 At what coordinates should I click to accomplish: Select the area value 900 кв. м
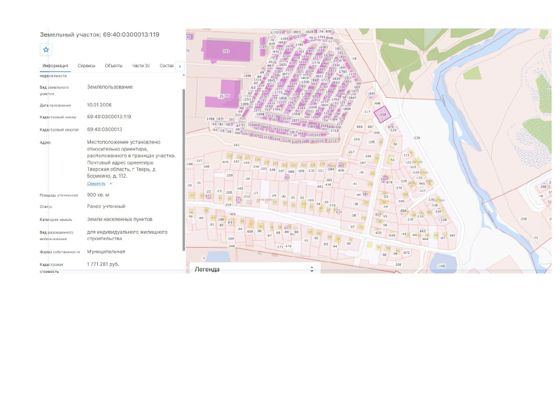click(98, 195)
